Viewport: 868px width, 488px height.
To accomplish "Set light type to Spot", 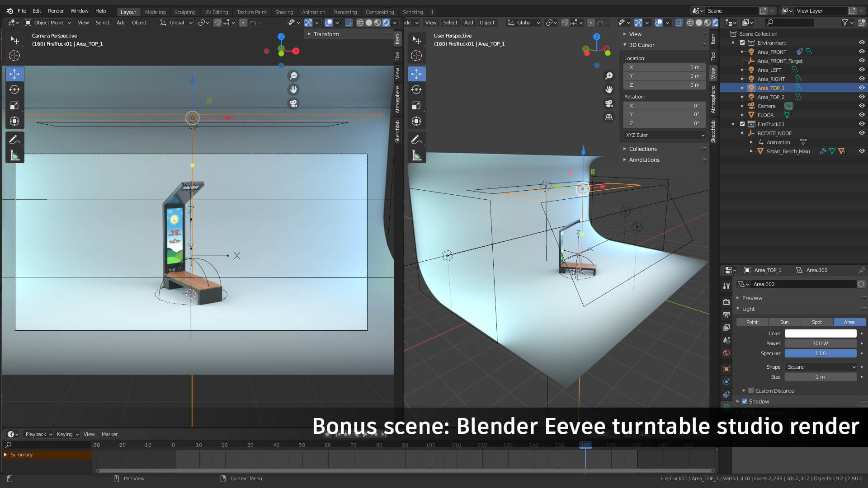I will pyautogui.click(x=816, y=322).
